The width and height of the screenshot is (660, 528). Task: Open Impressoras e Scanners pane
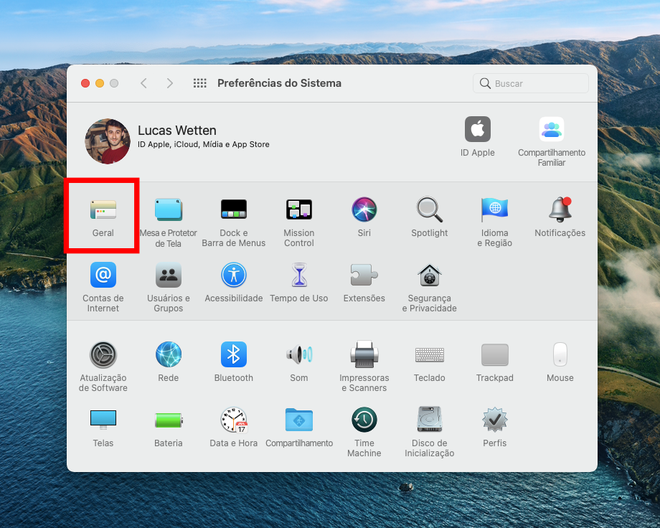(364, 355)
